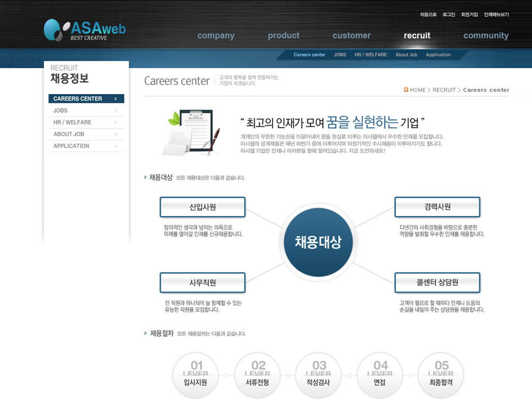Image resolution: width=532 pixels, height=399 pixels.
Task: Go to RECRUIT in breadcrumb
Action: pos(444,90)
